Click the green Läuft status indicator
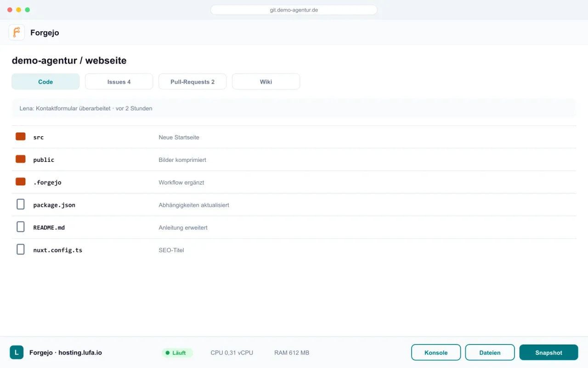588x368 pixels. pos(177,353)
